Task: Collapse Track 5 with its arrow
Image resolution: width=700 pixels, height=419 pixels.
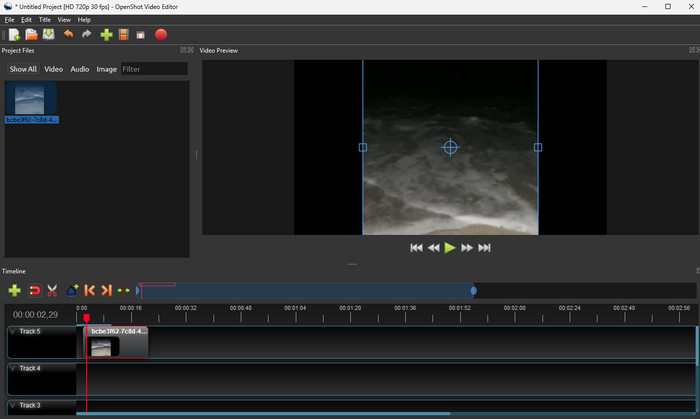Action: point(13,332)
